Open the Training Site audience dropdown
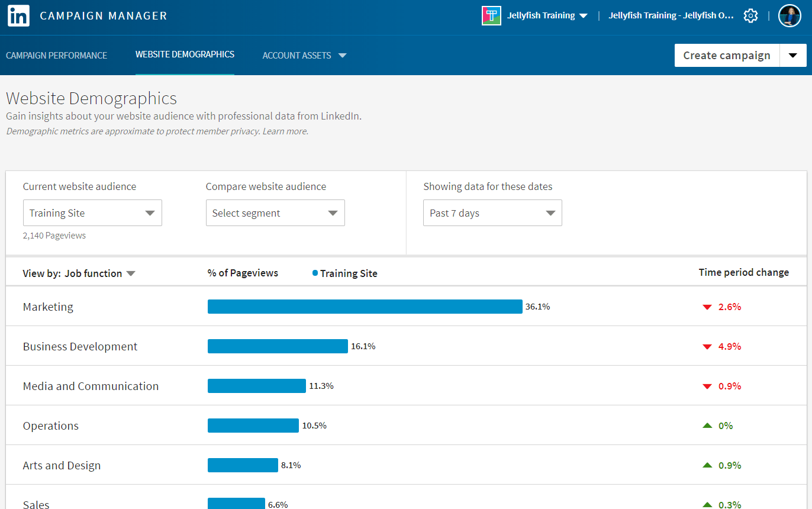Screen dimensions: 812x509 coord(92,213)
